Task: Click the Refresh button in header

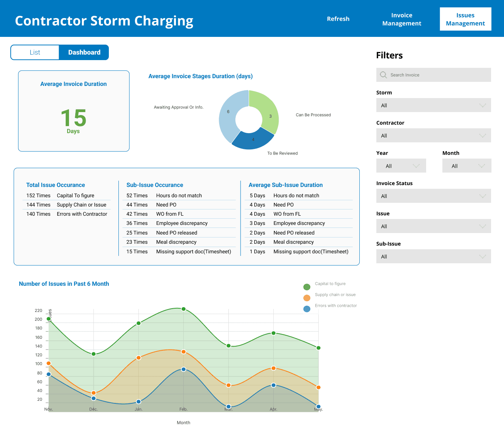Action: [338, 19]
